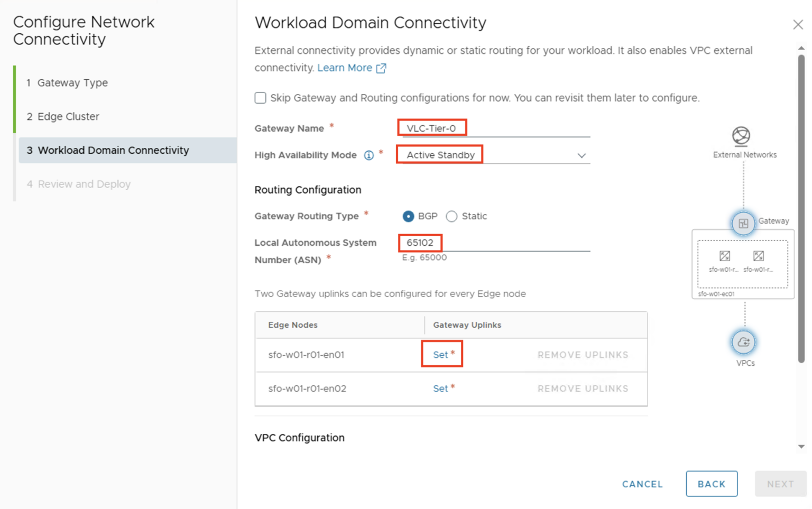Select the BGP routing type

coord(409,216)
